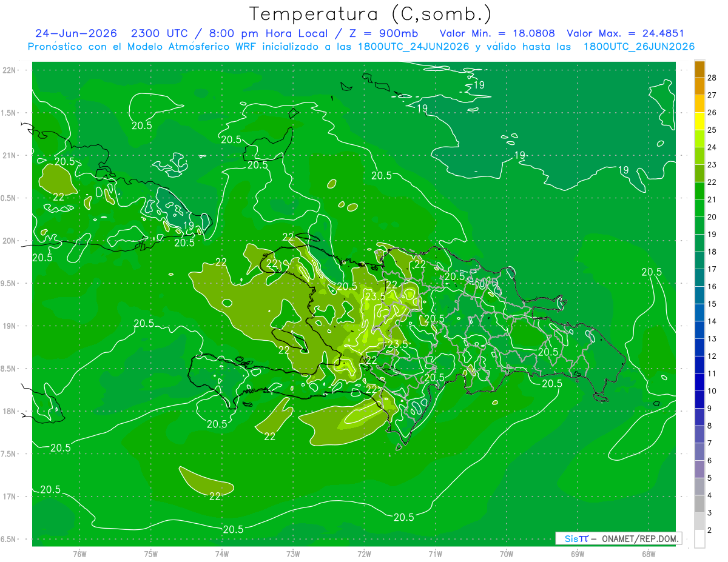Click the "Valor Min. = 18.0808" readout
Viewport: 728px width, 562px height.
click(x=497, y=33)
